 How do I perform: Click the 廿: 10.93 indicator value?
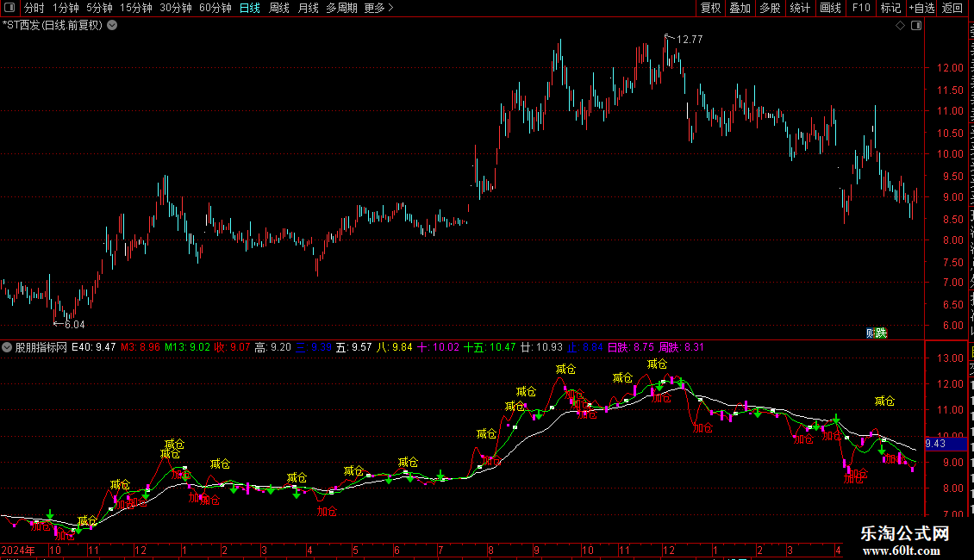click(x=541, y=347)
